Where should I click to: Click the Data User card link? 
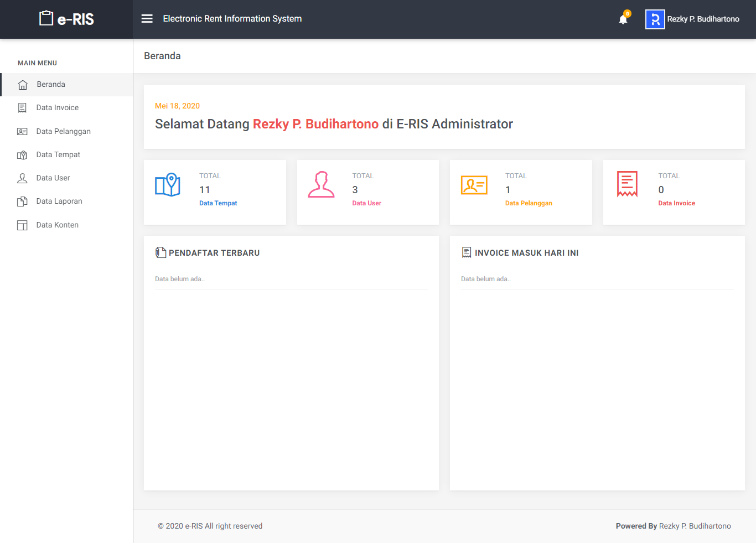(x=366, y=204)
